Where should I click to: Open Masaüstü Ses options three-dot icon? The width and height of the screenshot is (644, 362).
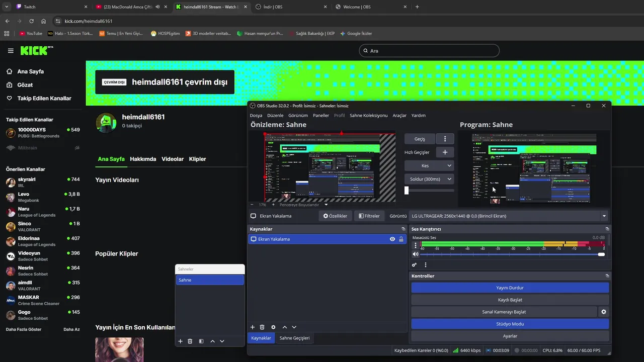click(416, 245)
